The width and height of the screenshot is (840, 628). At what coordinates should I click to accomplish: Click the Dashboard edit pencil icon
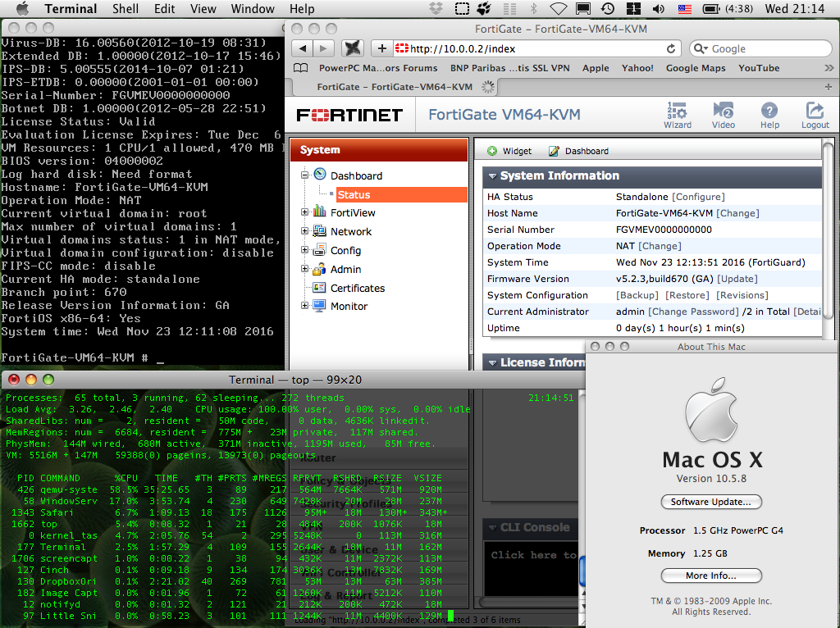(x=554, y=151)
